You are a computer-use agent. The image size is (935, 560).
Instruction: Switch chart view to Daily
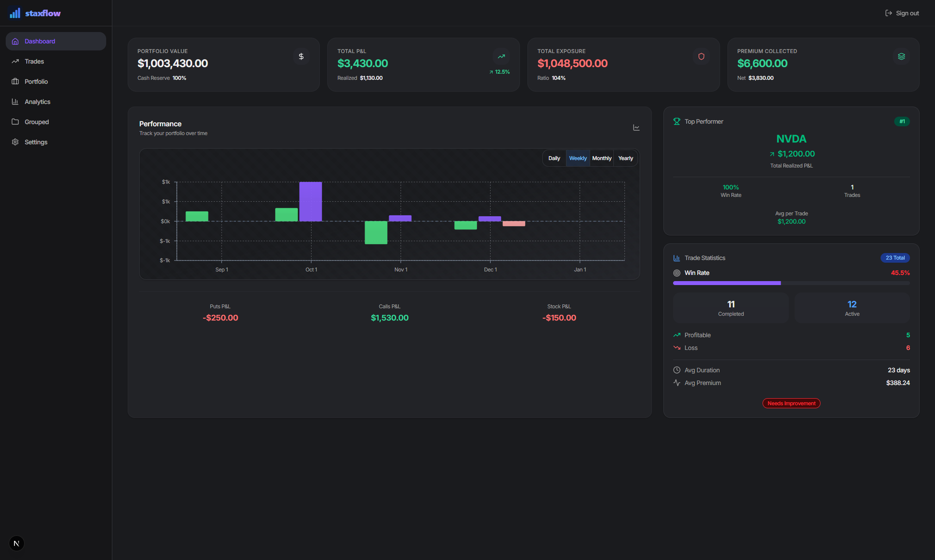click(x=554, y=158)
